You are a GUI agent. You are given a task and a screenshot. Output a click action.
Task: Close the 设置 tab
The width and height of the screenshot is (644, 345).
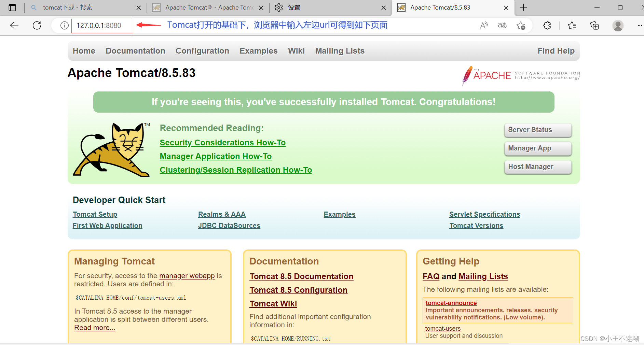[384, 8]
